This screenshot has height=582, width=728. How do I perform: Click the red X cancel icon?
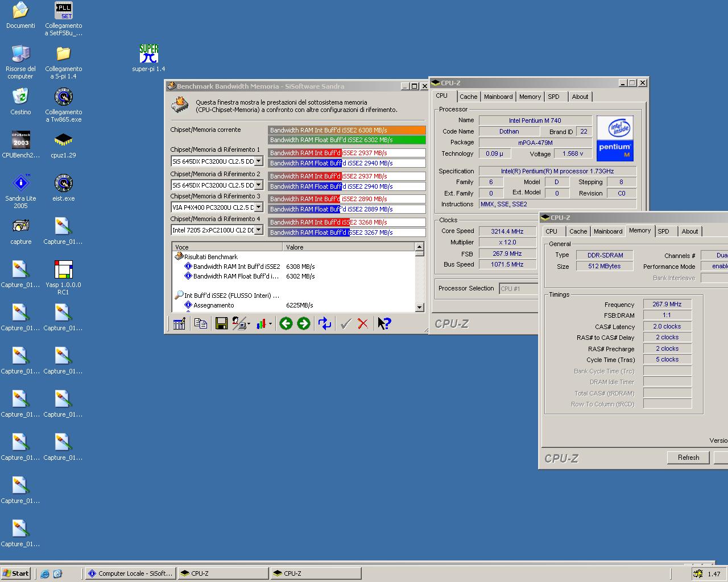coord(363,323)
